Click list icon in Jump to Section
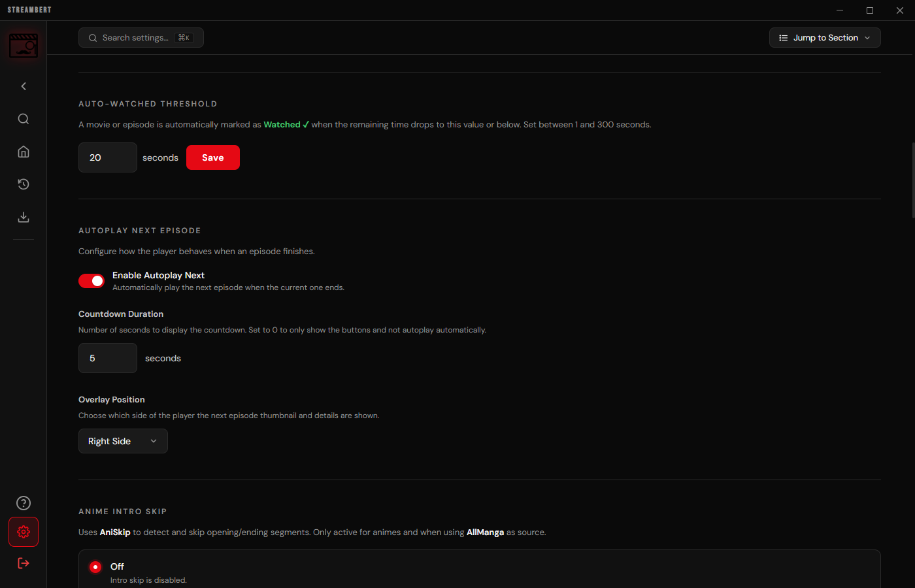Image resolution: width=915 pixels, height=588 pixels. pos(783,38)
